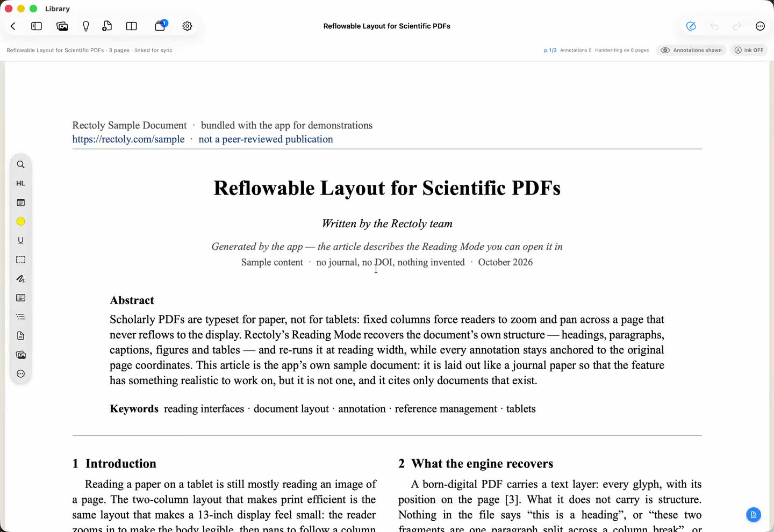Go back to Library with the chevron
Viewport: 774px width, 532px height.
click(x=13, y=26)
